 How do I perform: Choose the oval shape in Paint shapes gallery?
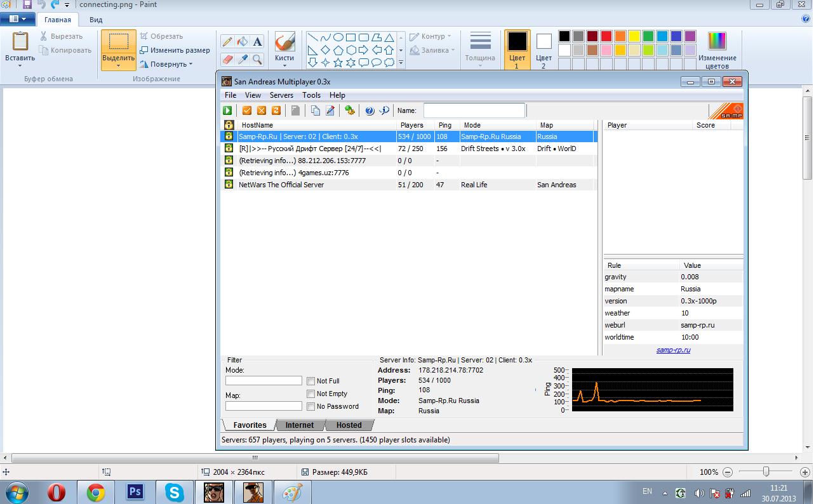point(338,37)
